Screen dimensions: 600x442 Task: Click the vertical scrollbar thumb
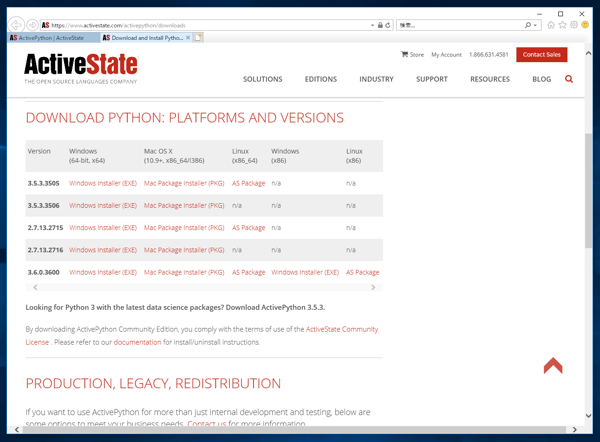click(589, 191)
